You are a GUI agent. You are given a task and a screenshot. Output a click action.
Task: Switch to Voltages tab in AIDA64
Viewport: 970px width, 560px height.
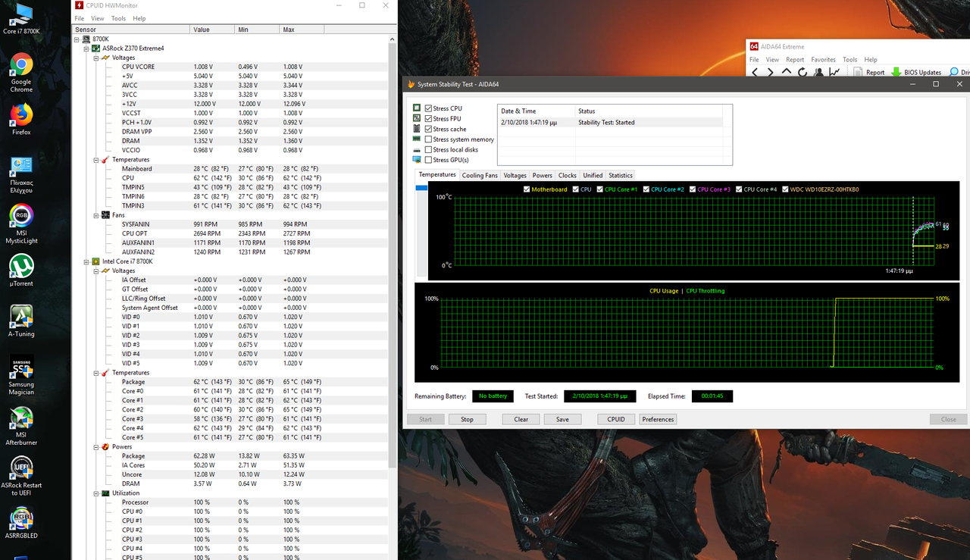[x=515, y=176]
